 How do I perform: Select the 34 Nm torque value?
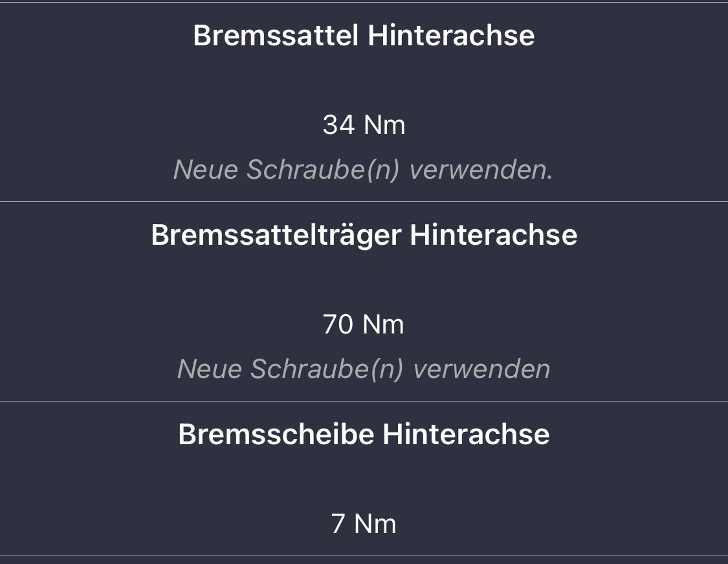tap(364, 125)
